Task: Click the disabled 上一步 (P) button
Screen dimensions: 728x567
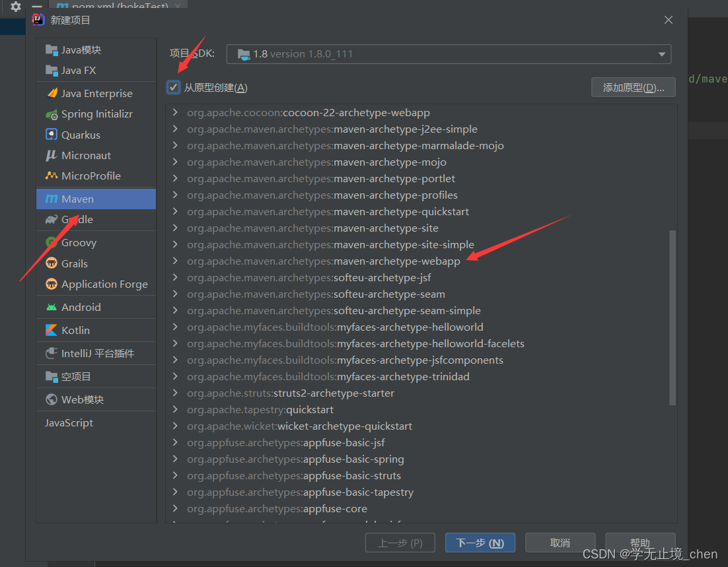Action: click(x=400, y=543)
